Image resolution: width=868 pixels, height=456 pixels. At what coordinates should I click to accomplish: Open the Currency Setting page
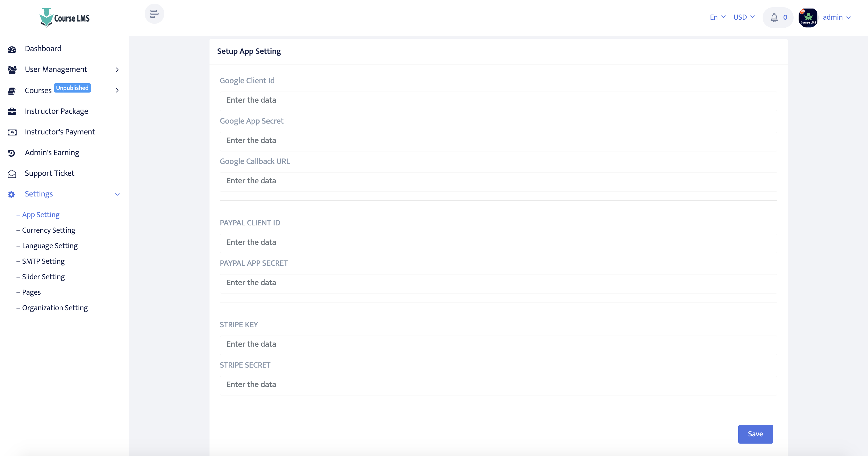tap(49, 230)
